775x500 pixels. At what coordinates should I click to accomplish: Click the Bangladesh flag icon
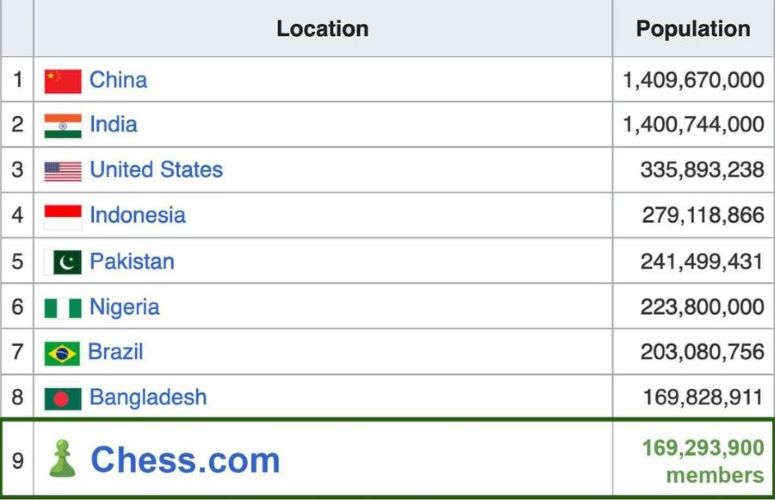[62, 398]
